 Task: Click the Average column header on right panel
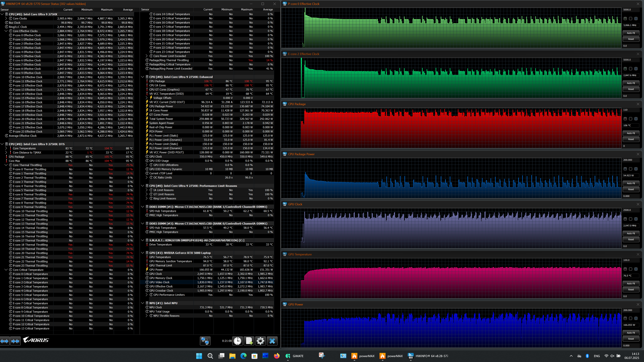pyautogui.click(x=268, y=9)
